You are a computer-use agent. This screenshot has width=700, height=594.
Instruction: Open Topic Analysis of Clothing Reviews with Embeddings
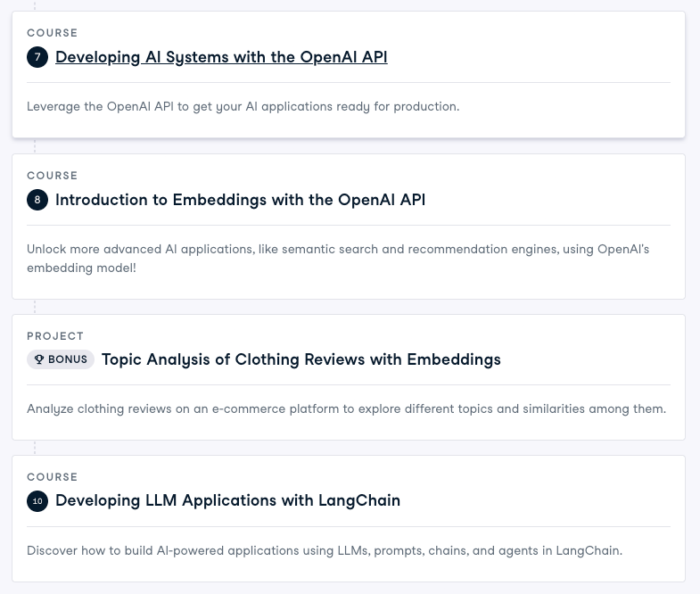point(301,359)
